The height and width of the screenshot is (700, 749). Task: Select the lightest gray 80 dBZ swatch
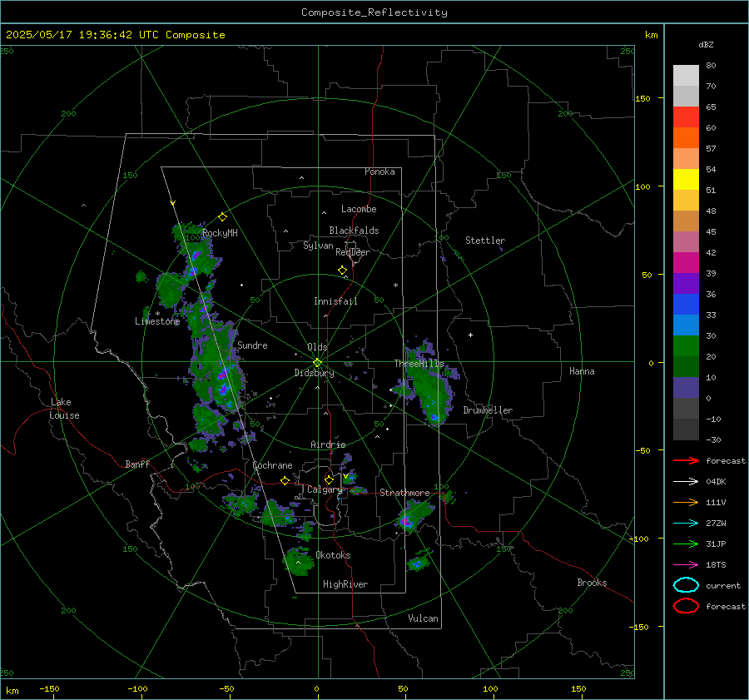686,75
